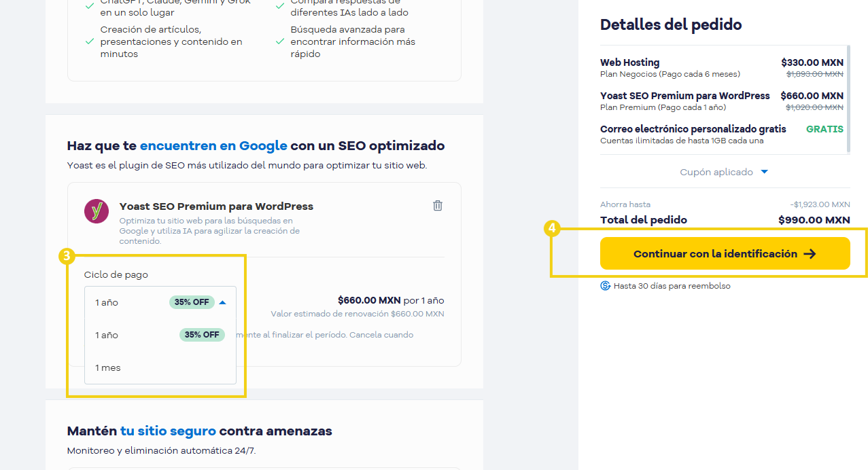This screenshot has width=868, height=470.
Task: Click "encuentren en Google" highlighted heading text
Action: pos(213,145)
